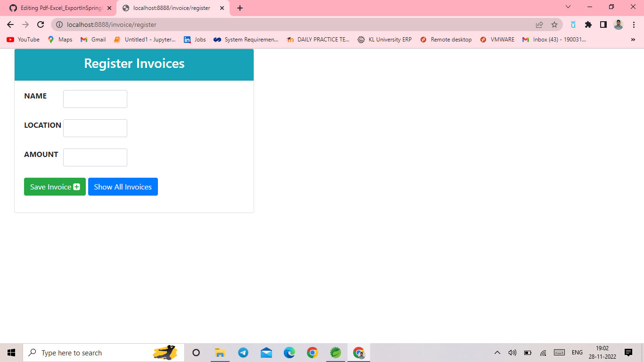Open the Chrome browser profile avatar
The height and width of the screenshot is (362, 644).
[x=618, y=24]
